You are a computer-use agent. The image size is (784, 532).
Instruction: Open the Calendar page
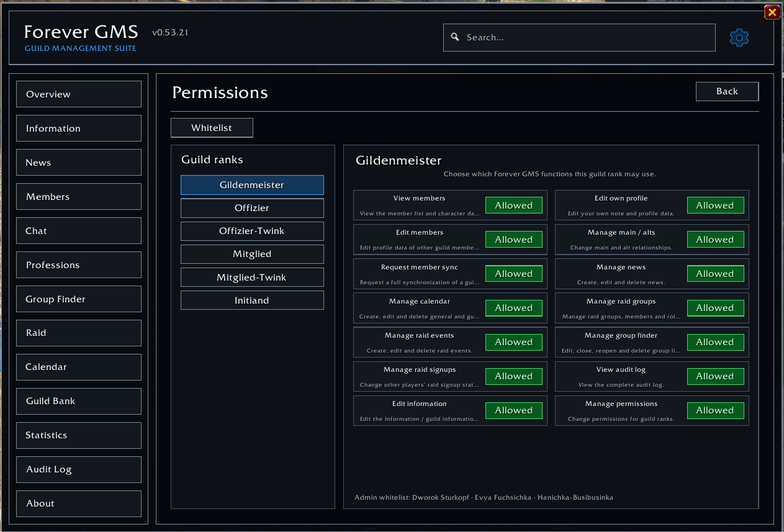pos(79,367)
